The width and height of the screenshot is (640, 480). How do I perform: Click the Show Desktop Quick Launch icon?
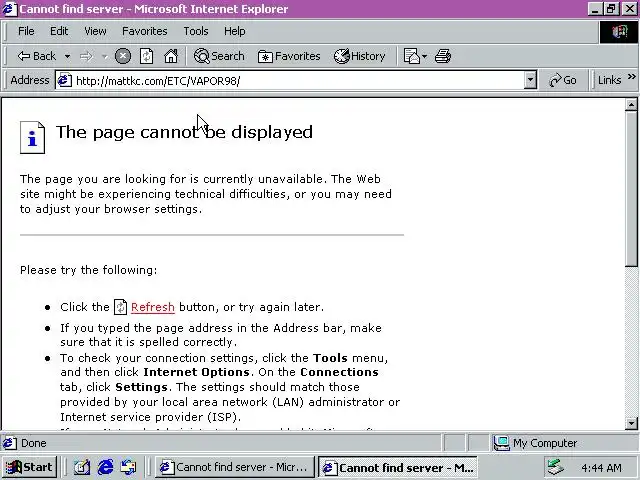pyautogui.click(x=82, y=467)
